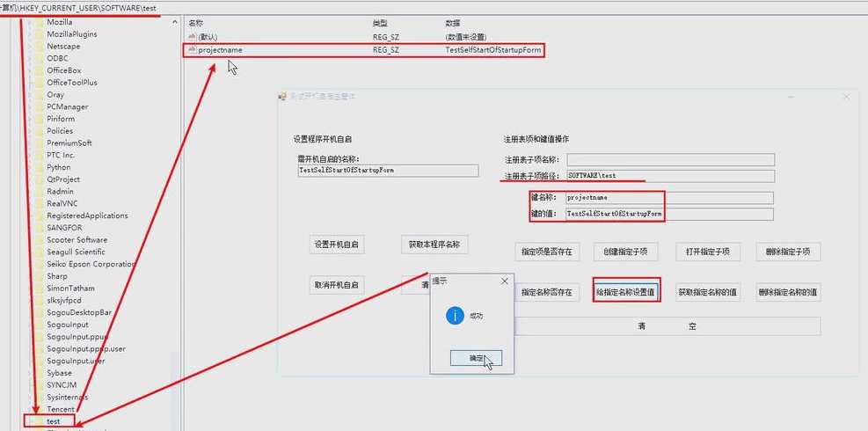Click the folder icon next to Oray

click(38, 95)
